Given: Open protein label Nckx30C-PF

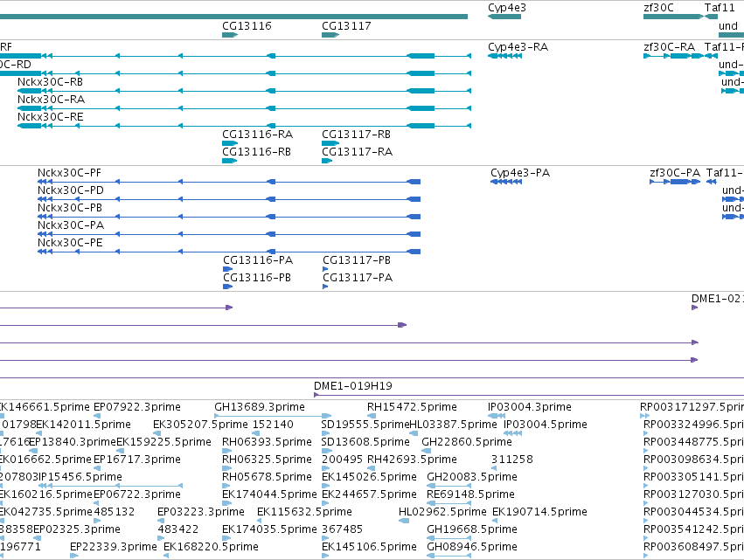Looking at the screenshot, I should coord(69,173).
